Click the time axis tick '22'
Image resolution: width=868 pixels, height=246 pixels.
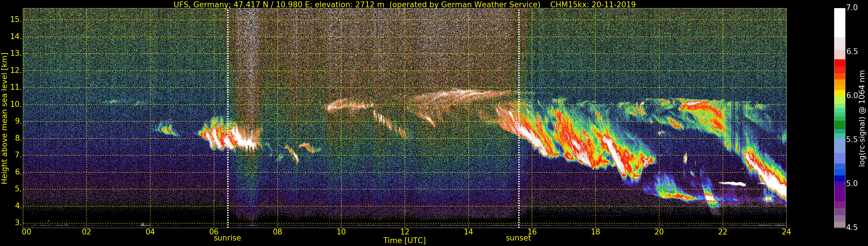pos(723,232)
